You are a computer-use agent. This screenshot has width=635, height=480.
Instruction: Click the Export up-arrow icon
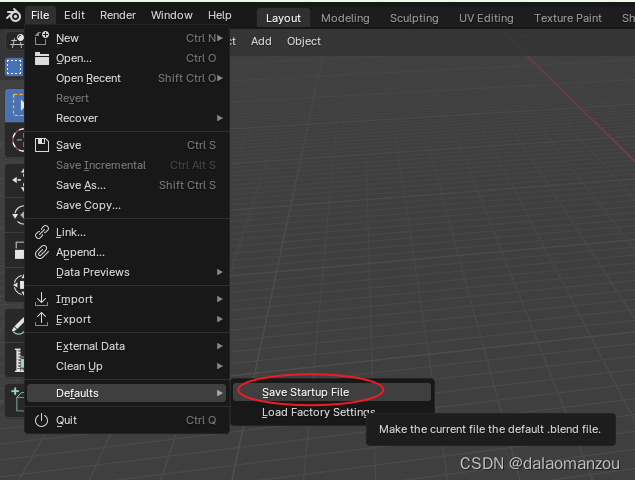[41, 319]
